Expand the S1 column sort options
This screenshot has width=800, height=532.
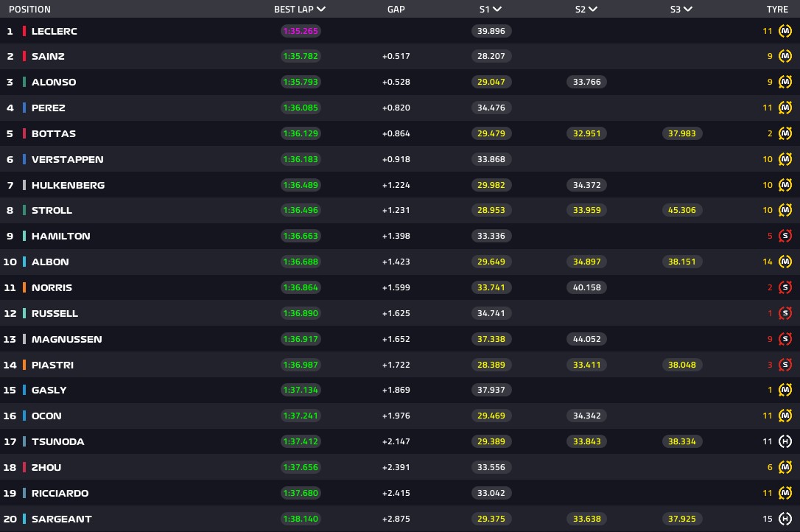tap(499, 9)
